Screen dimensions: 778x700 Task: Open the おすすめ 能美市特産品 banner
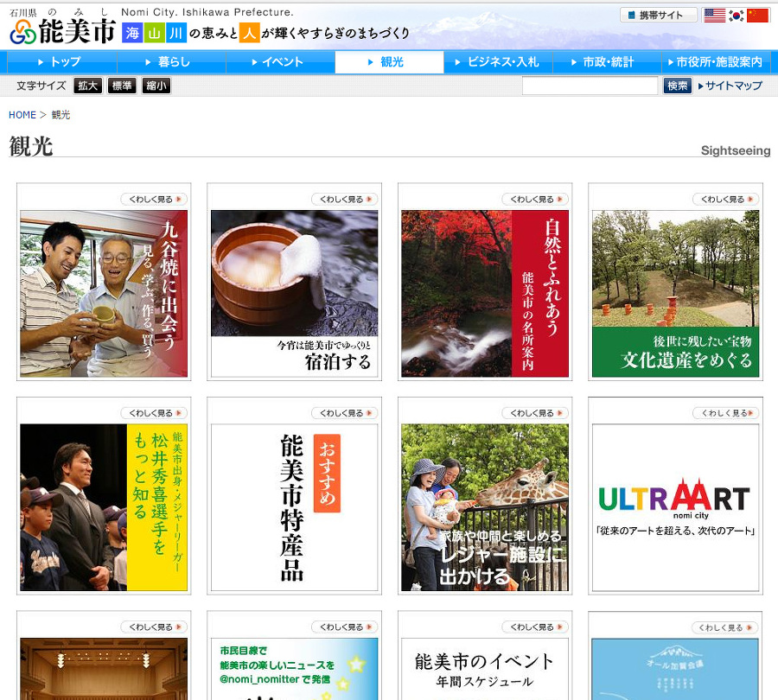294,507
